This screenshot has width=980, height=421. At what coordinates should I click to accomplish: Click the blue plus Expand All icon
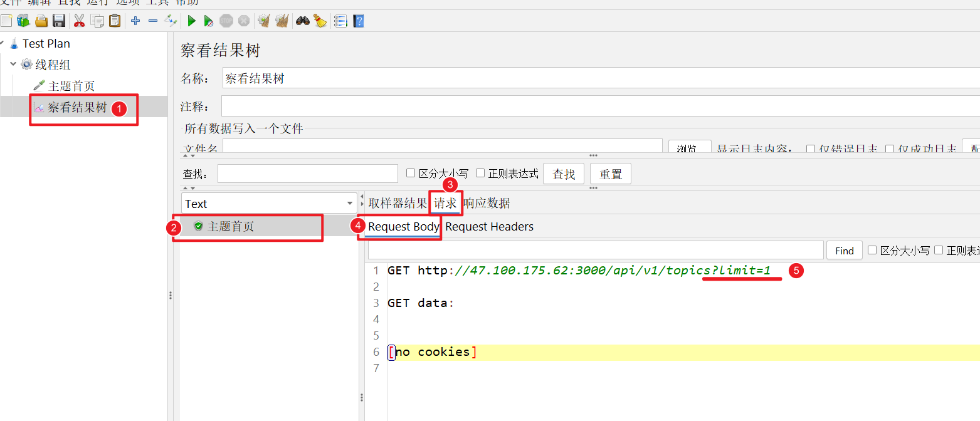click(x=135, y=21)
